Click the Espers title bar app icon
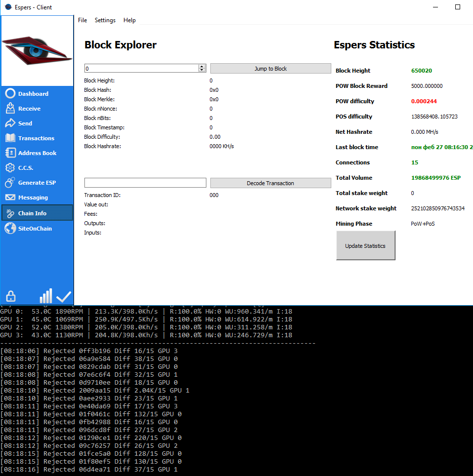473x476 pixels. coord(8,7)
